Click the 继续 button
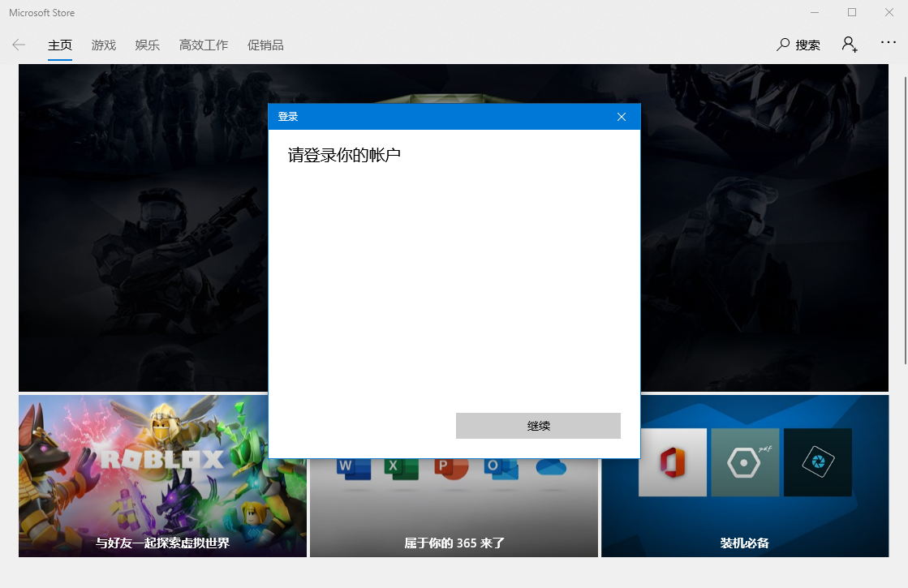The image size is (908, 588). [x=538, y=425]
